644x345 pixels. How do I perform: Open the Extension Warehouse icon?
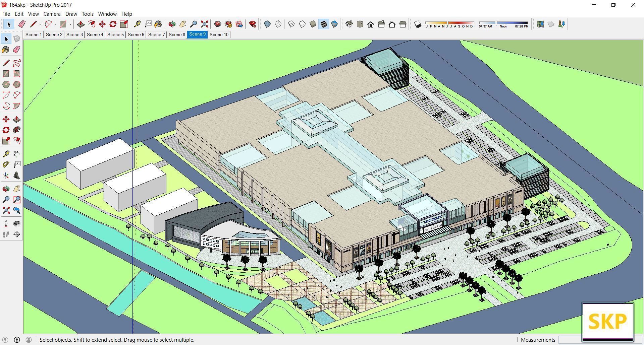click(228, 24)
